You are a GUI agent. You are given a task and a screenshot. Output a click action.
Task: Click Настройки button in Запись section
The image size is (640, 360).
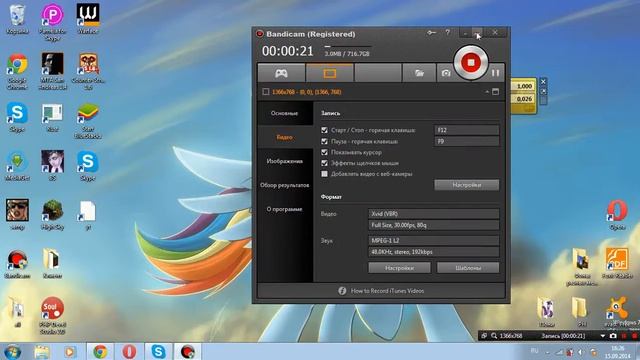click(x=467, y=185)
